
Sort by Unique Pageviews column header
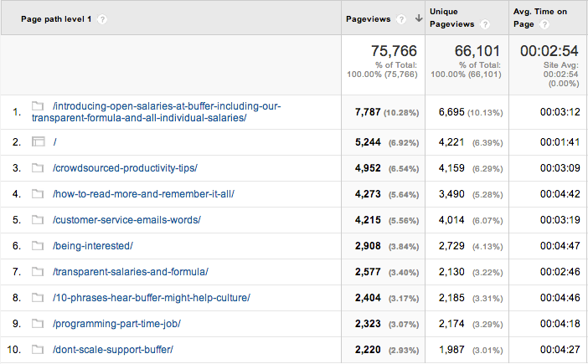[x=451, y=18]
